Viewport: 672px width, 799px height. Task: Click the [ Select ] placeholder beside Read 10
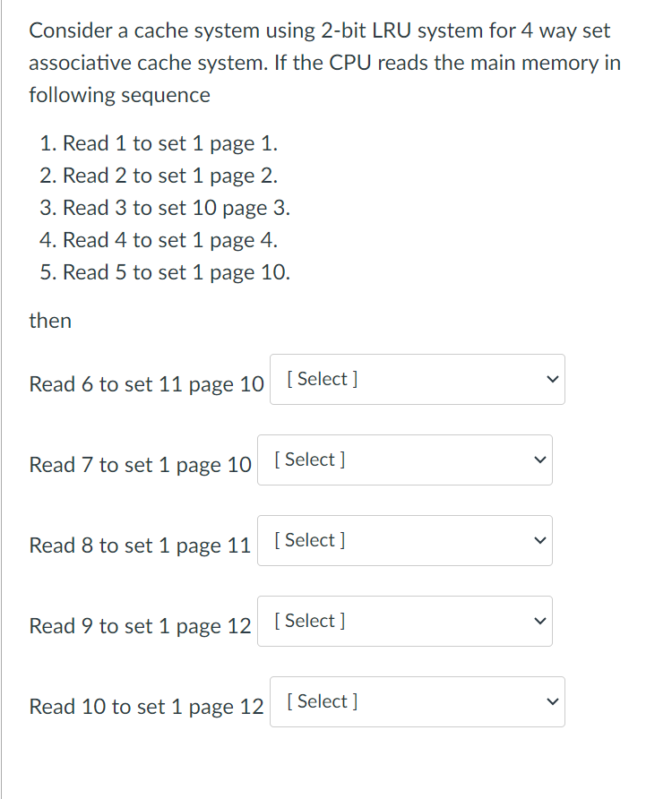click(319, 701)
